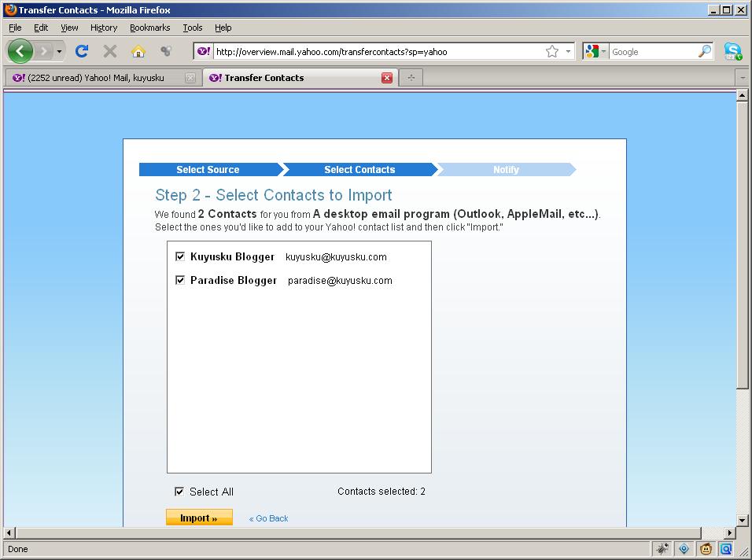
Task: Open the History menu
Action: coord(104,28)
